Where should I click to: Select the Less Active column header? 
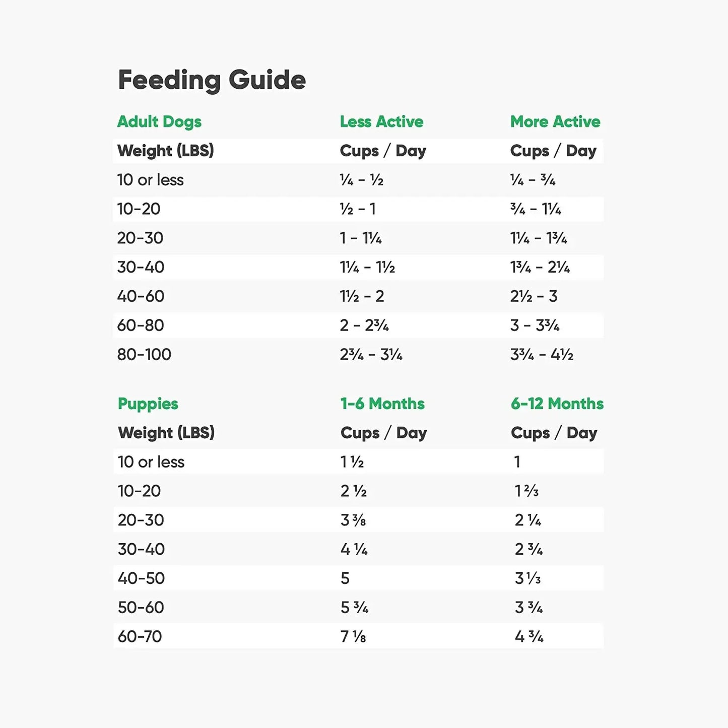381,122
